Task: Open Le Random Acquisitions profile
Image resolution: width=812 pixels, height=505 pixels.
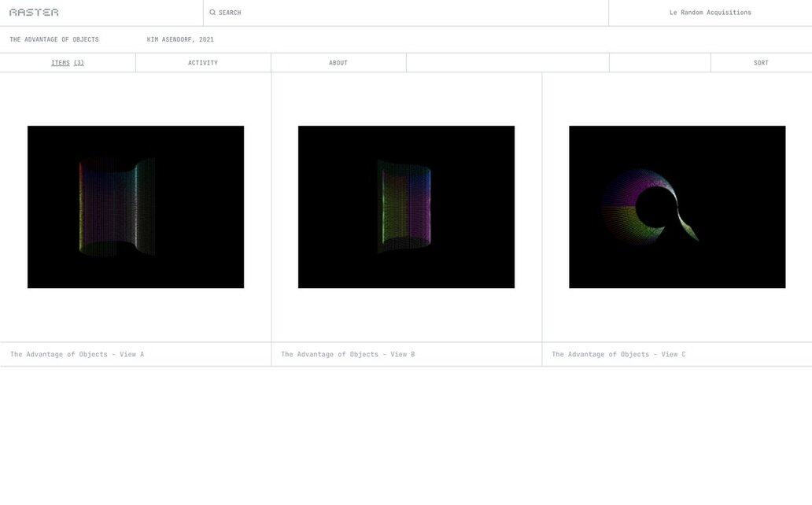Action: [710, 13]
